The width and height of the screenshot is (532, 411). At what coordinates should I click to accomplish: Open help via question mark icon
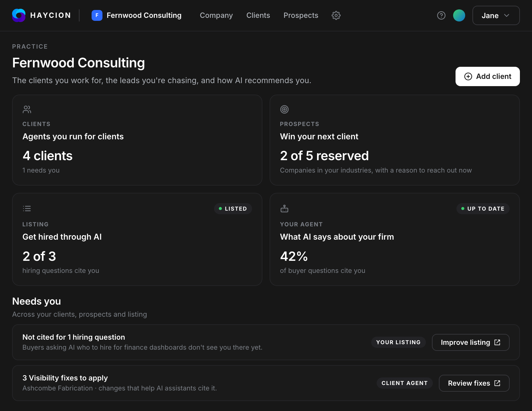(x=441, y=15)
